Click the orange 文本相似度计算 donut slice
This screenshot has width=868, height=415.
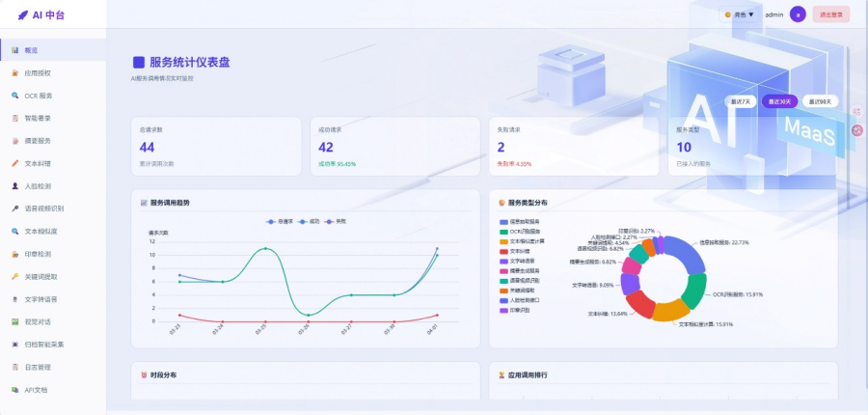tap(669, 311)
